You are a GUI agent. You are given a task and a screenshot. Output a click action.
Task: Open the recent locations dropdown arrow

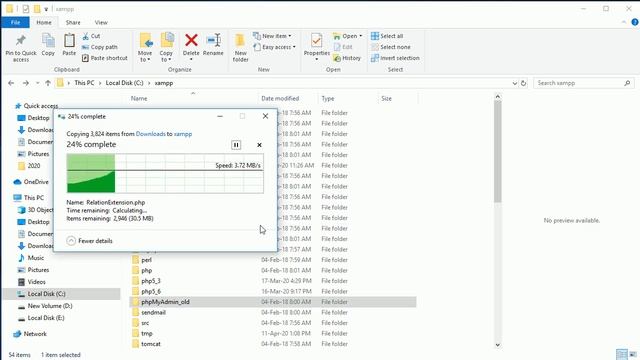pyautogui.click(x=37, y=83)
